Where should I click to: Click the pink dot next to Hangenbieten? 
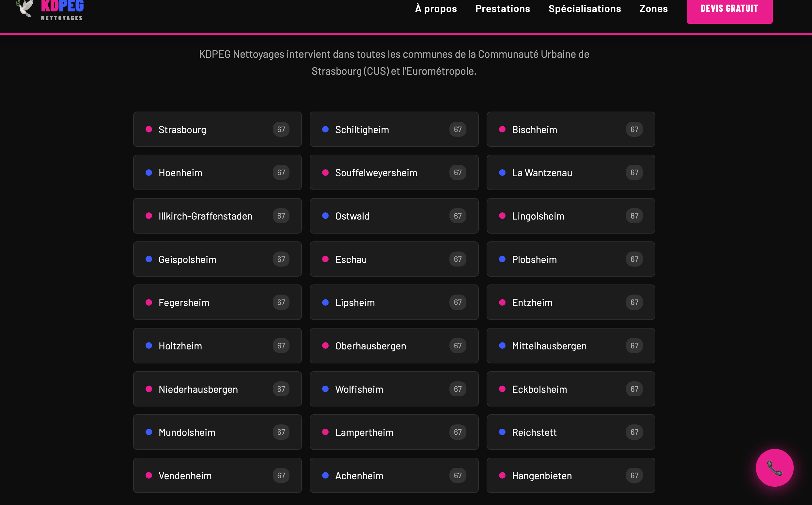pos(502,475)
